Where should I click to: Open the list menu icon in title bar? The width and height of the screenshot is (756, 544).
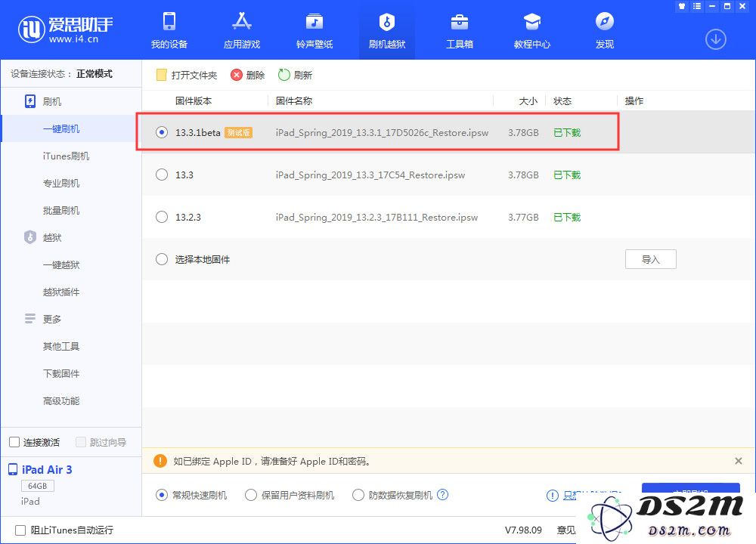(697, 6)
